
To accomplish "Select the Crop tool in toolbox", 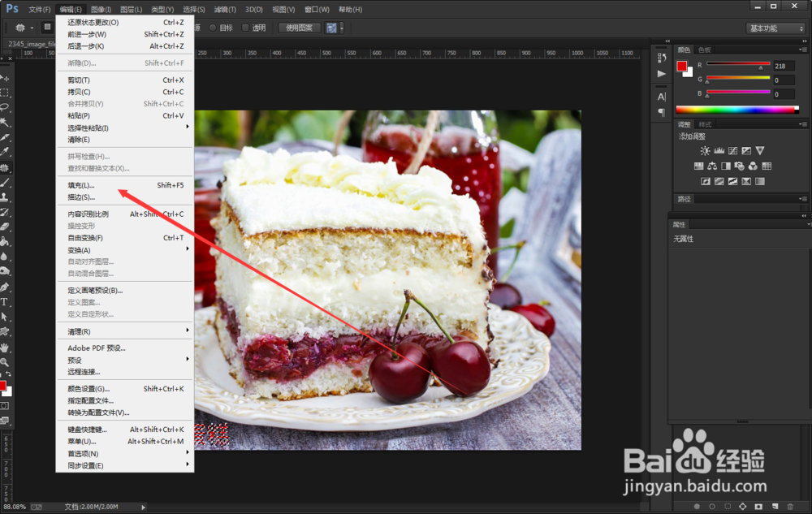I will [x=5, y=138].
